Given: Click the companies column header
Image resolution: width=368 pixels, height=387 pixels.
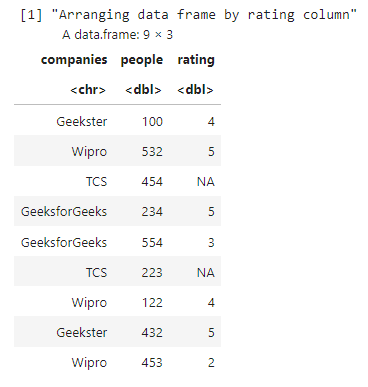Looking at the screenshot, I should tap(74, 60).
